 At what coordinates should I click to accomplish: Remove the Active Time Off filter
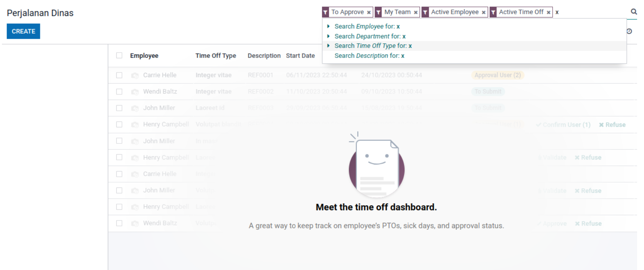(548, 12)
